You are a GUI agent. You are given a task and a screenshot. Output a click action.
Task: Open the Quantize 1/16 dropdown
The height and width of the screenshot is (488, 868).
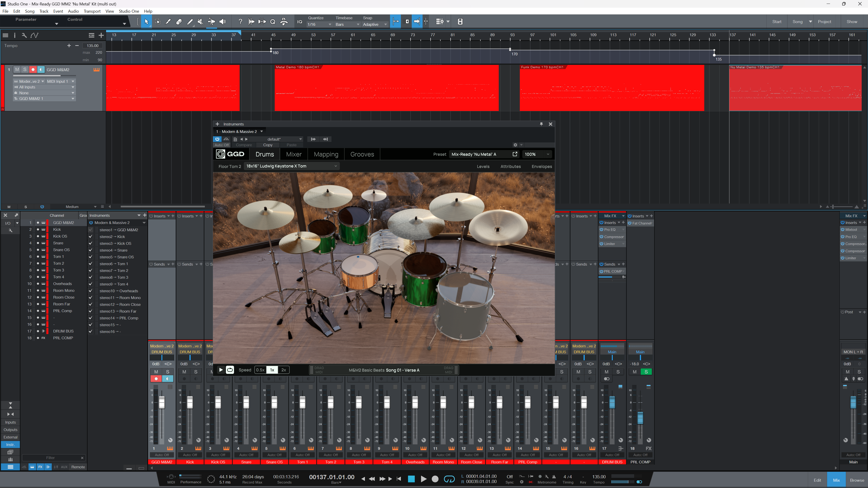319,24
